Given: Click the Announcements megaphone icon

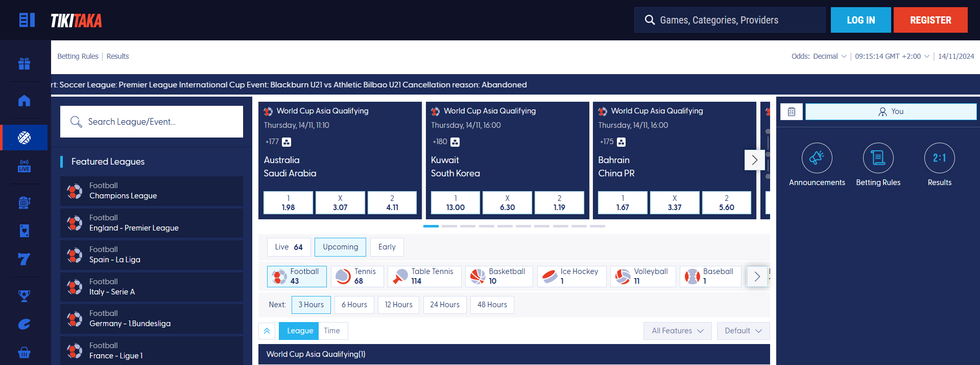Looking at the screenshot, I should click(x=817, y=158).
